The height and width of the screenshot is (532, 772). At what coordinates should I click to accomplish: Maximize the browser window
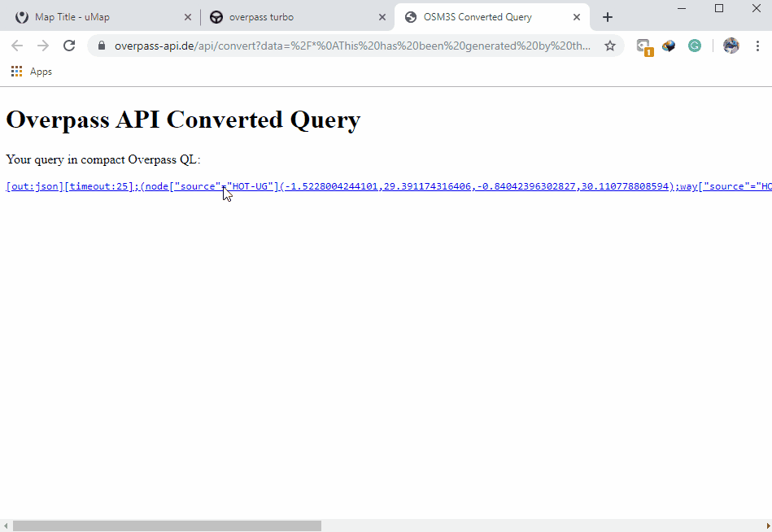click(719, 8)
